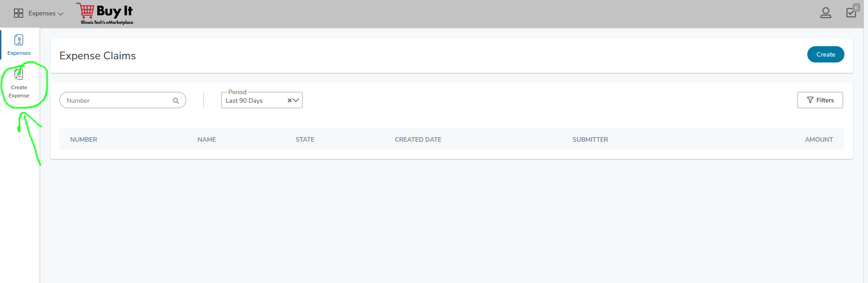Image resolution: width=868 pixels, height=283 pixels.
Task: Click the Last 90 Days period value
Action: (x=244, y=101)
